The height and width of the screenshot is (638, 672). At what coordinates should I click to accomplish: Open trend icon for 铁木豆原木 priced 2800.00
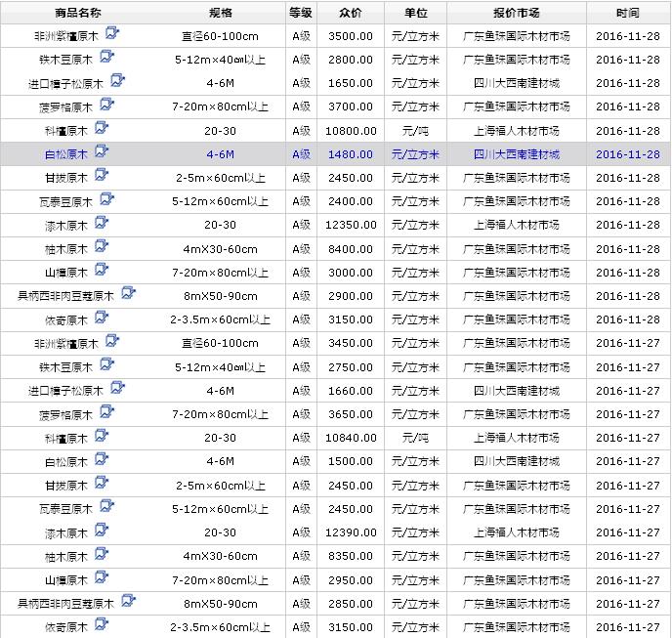coord(107,58)
